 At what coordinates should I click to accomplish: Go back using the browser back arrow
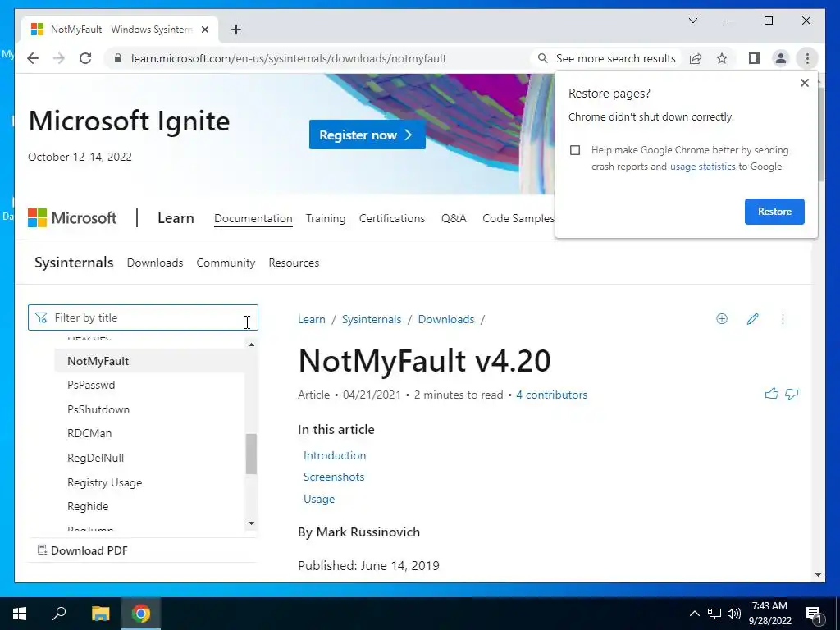coord(33,58)
